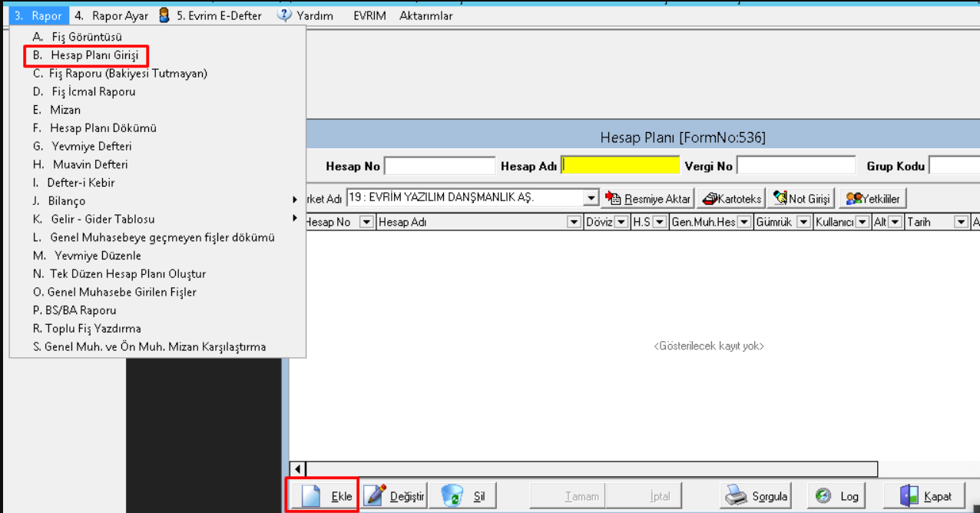Expand the company name combo box
Viewport: 980px width, 513px height.
coord(591,198)
